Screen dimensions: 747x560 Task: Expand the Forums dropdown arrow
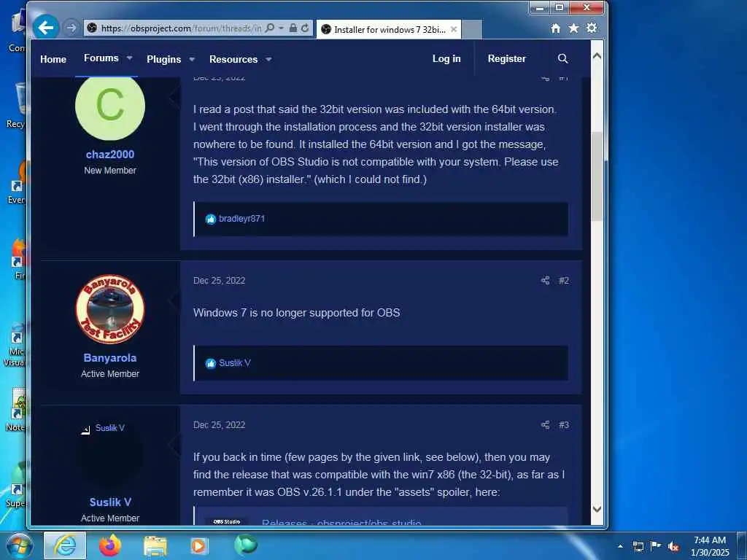point(129,58)
